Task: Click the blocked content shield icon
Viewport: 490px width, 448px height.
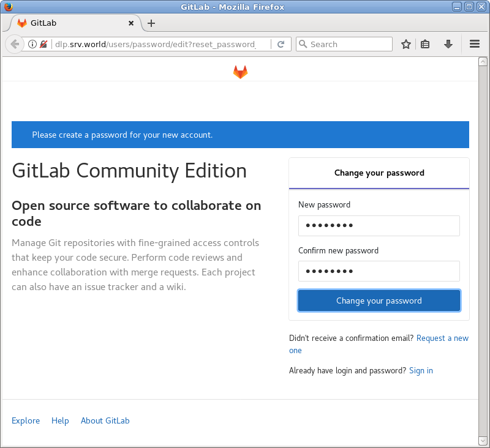Action: pos(43,43)
